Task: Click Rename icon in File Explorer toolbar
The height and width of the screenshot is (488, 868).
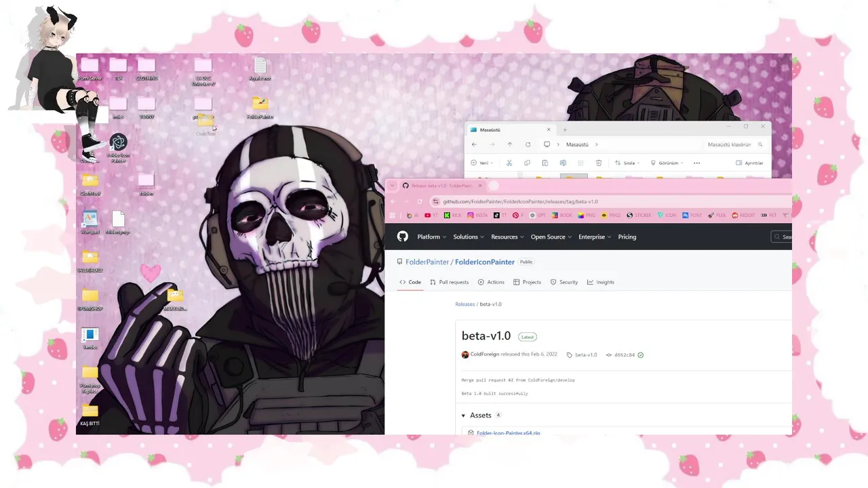Action: pyautogui.click(x=563, y=163)
